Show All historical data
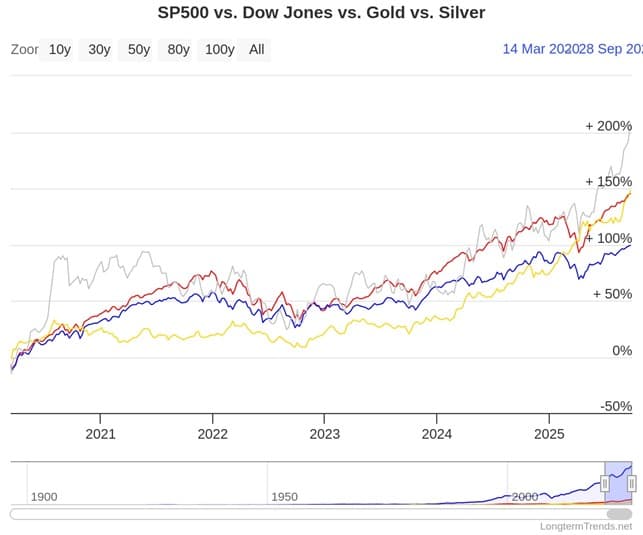This screenshot has height=535, width=643. tap(254, 50)
